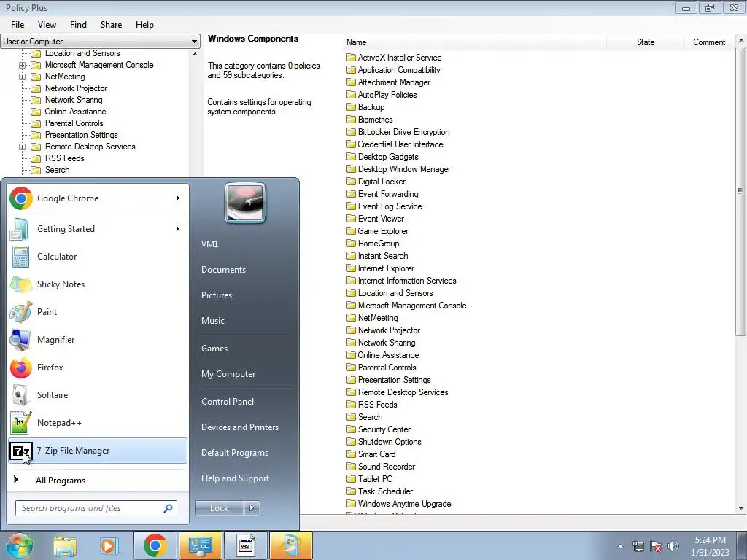Expand Google Chrome jump list arrow
The width and height of the screenshot is (747, 560).
tap(178, 198)
